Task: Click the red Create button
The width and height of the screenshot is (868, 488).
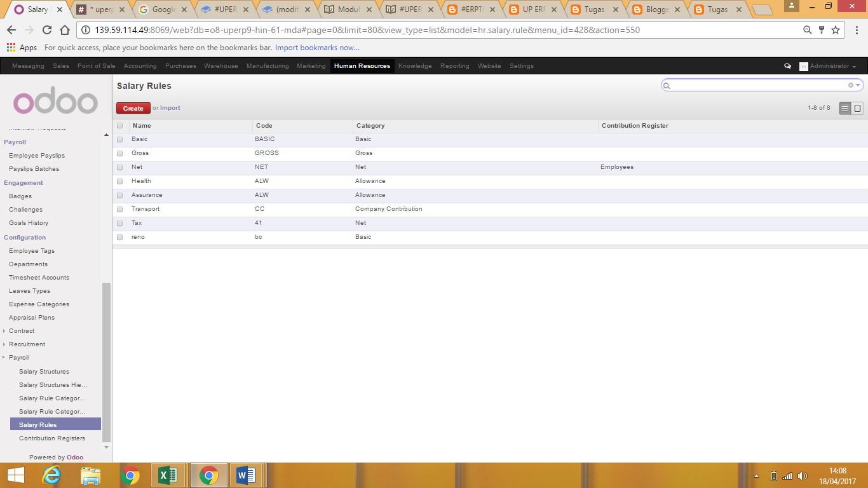Action: point(133,108)
